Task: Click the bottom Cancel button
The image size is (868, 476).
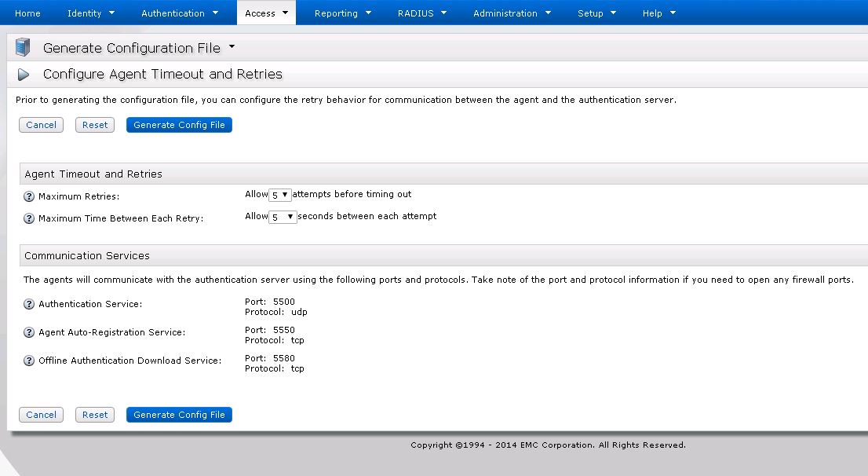Action: (41, 415)
